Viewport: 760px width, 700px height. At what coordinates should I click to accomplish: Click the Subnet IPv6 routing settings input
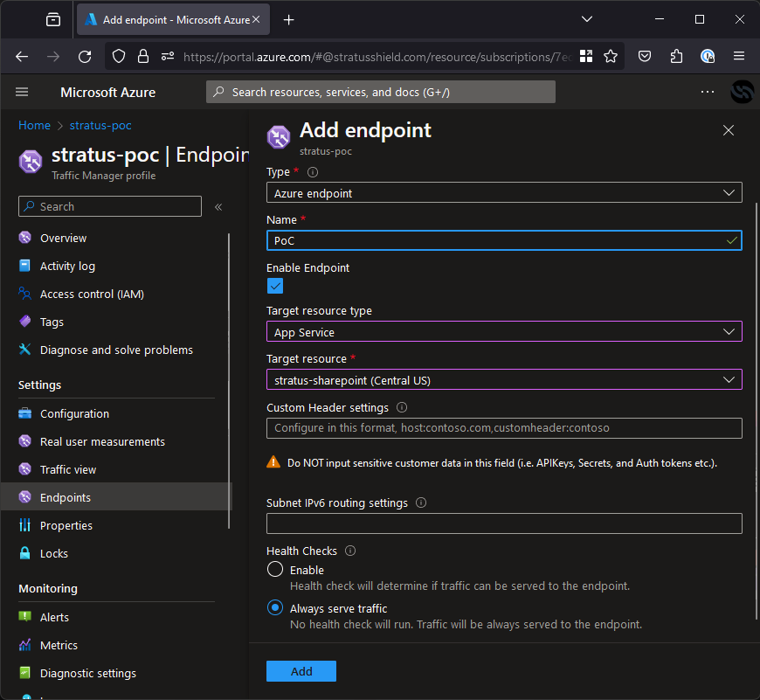tap(504, 523)
